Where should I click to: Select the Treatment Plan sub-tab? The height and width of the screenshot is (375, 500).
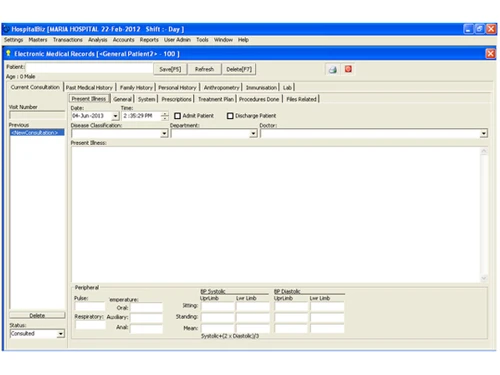[x=216, y=99]
